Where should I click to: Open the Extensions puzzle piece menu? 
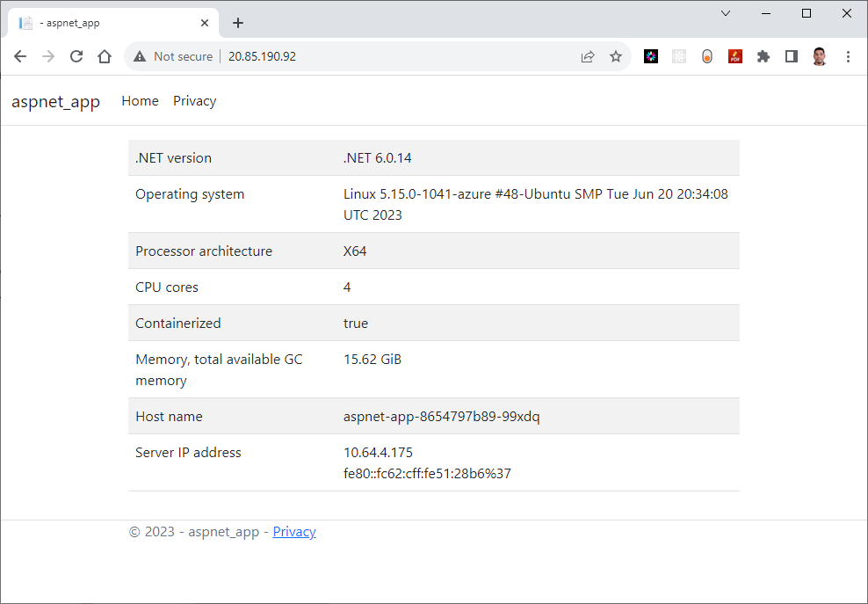pyautogui.click(x=763, y=56)
